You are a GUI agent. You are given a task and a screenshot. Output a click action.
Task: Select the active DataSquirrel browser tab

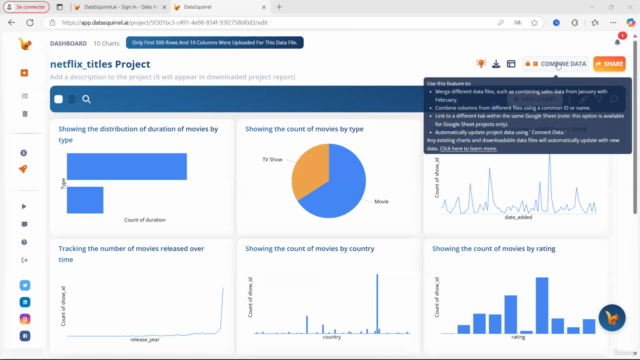(x=220, y=7)
